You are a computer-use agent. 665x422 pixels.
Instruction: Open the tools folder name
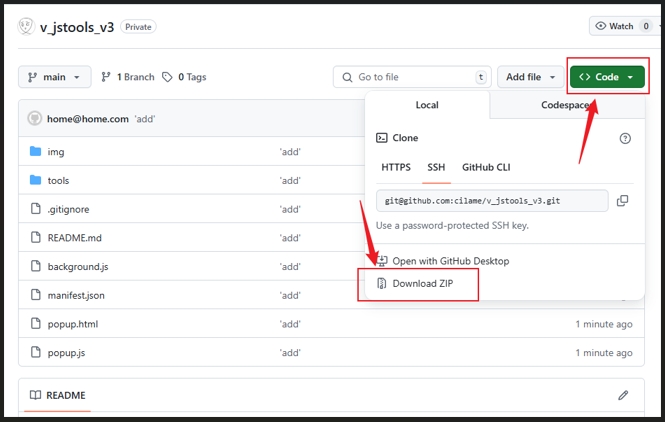pyautogui.click(x=58, y=181)
